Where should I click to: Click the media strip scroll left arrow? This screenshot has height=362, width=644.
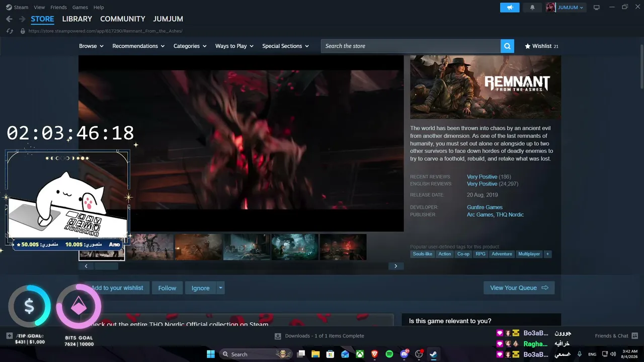[86, 266]
